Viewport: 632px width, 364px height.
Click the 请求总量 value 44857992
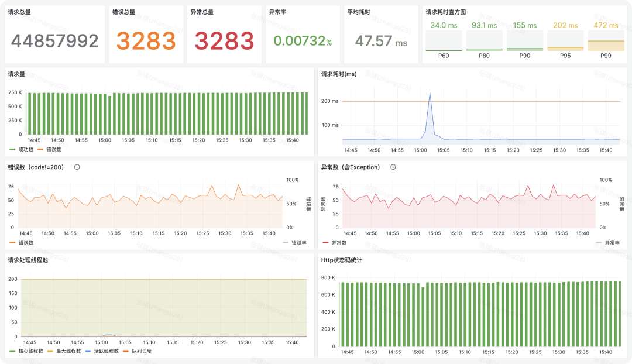(x=55, y=41)
